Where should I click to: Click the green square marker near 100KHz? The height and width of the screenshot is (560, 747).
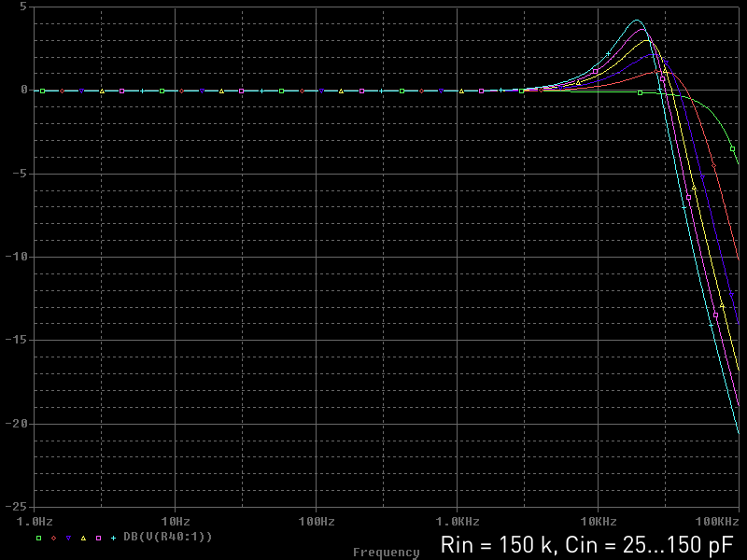click(733, 149)
